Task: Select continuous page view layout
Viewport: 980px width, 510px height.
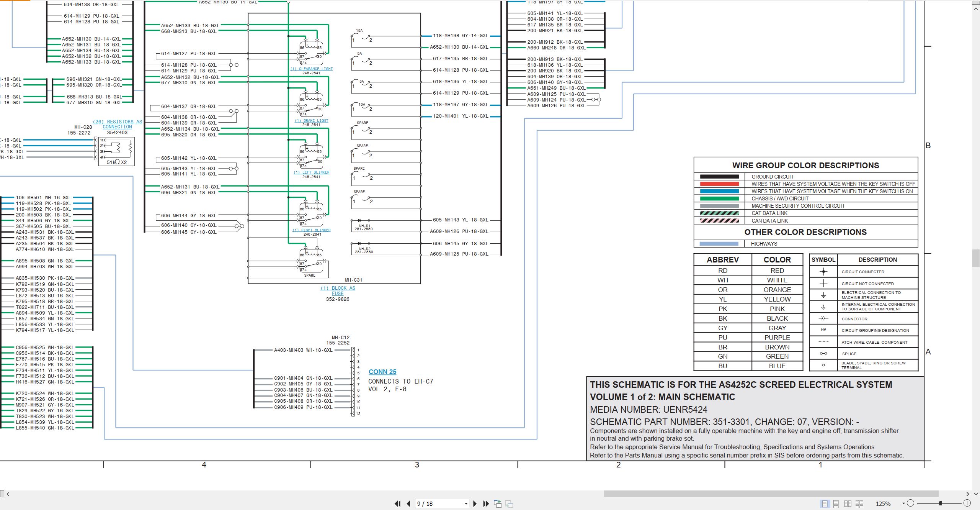Action: point(836,503)
